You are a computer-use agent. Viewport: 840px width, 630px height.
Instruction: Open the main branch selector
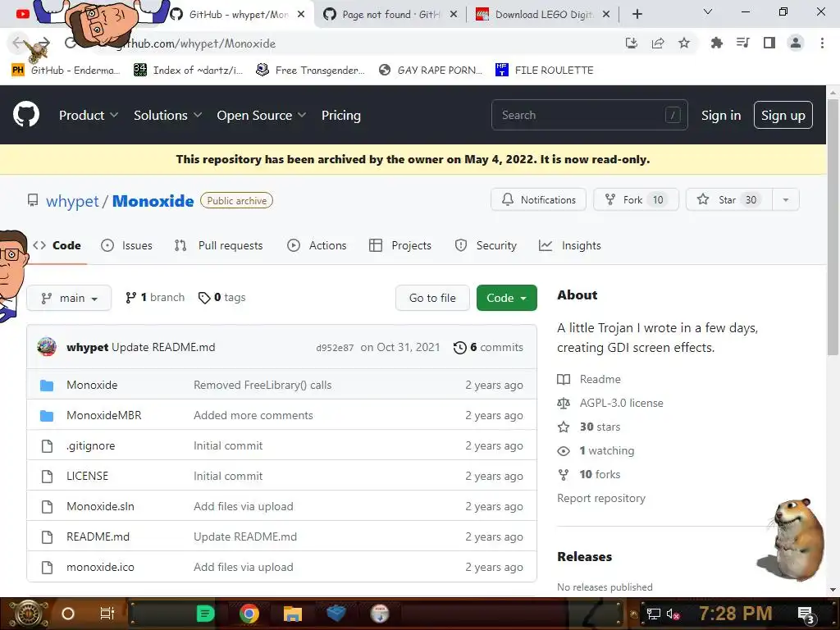click(x=69, y=298)
